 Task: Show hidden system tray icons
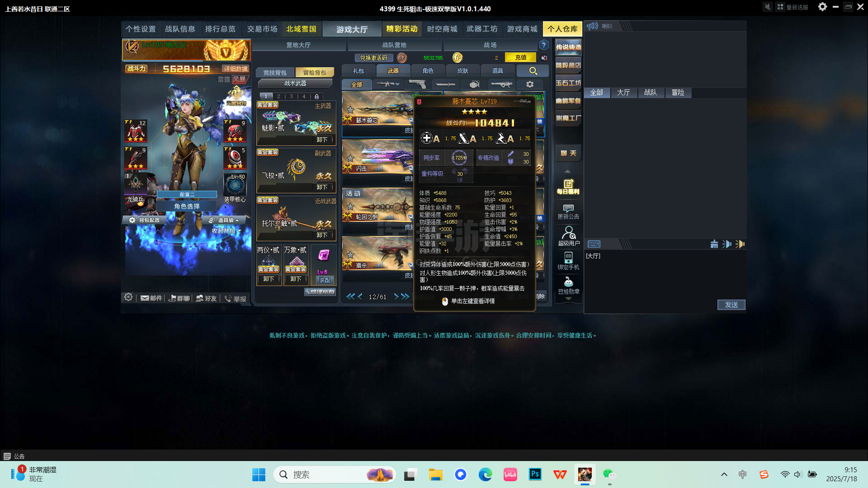coord(724,474)
